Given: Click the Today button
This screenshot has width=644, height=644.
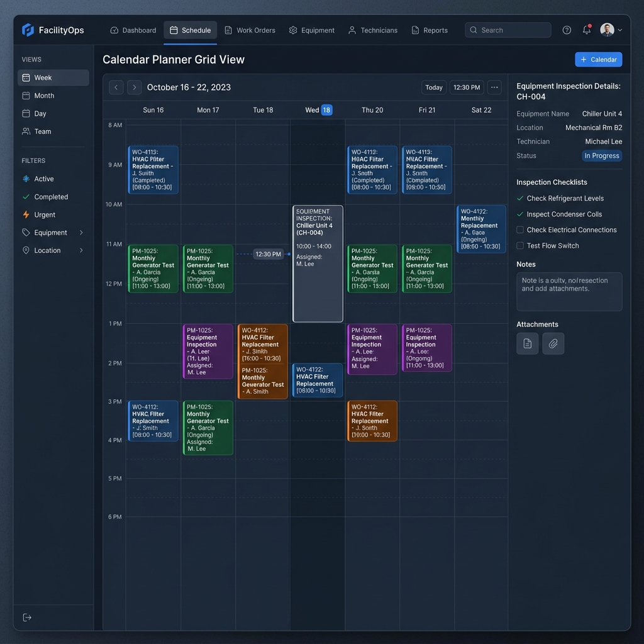Looking at the screenshot, I should point(433,87).
